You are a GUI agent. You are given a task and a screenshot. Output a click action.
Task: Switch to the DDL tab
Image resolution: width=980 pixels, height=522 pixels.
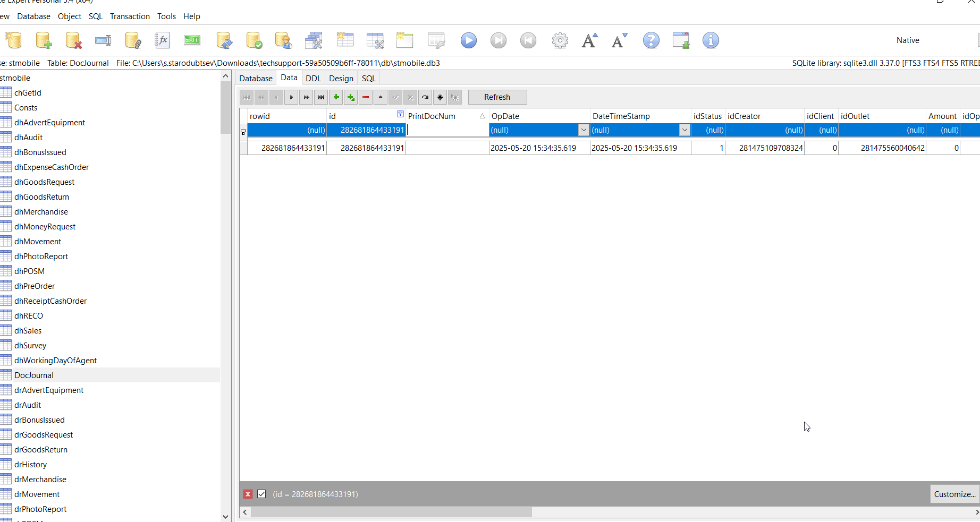tap(314, 78)
